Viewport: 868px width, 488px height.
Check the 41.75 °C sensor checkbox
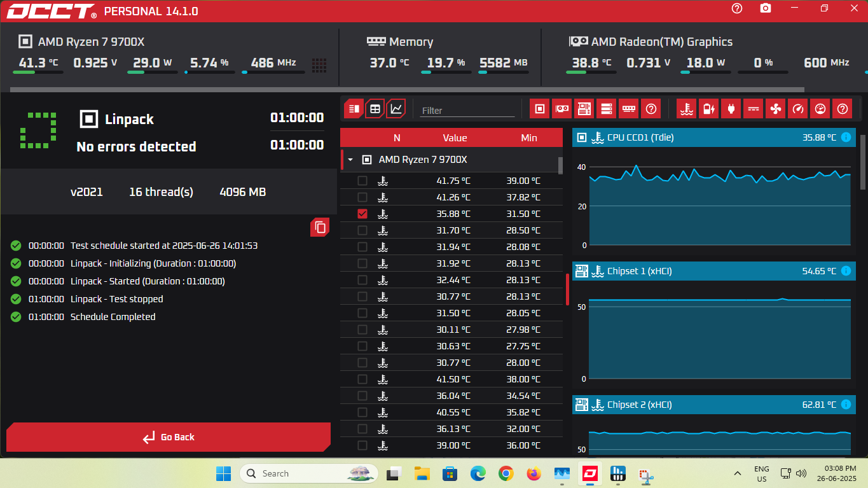[362, 181]
